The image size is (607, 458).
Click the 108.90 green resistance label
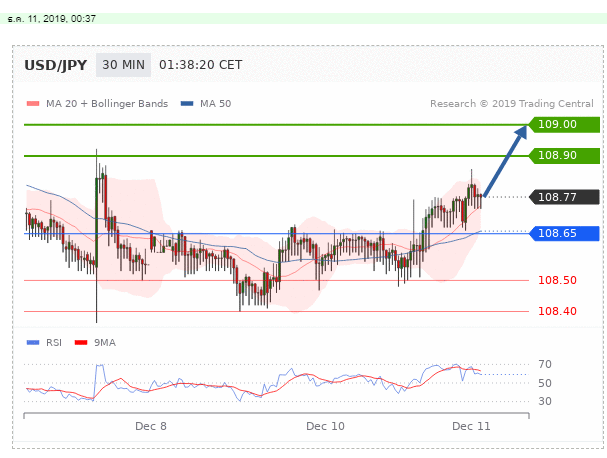pos(564,156)
